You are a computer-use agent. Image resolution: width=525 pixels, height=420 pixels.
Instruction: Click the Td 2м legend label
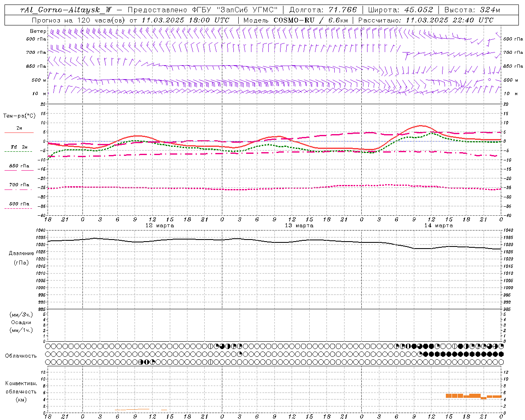point(19,147)
